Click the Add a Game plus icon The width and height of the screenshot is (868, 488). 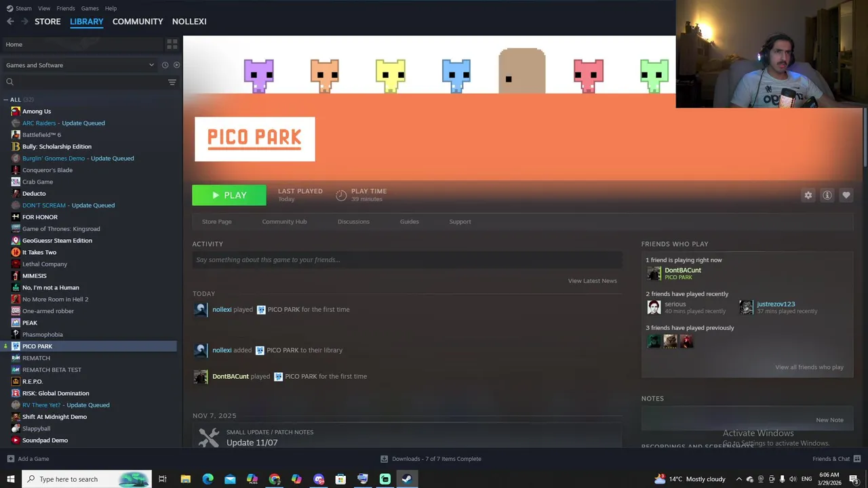tap(10, 459)
